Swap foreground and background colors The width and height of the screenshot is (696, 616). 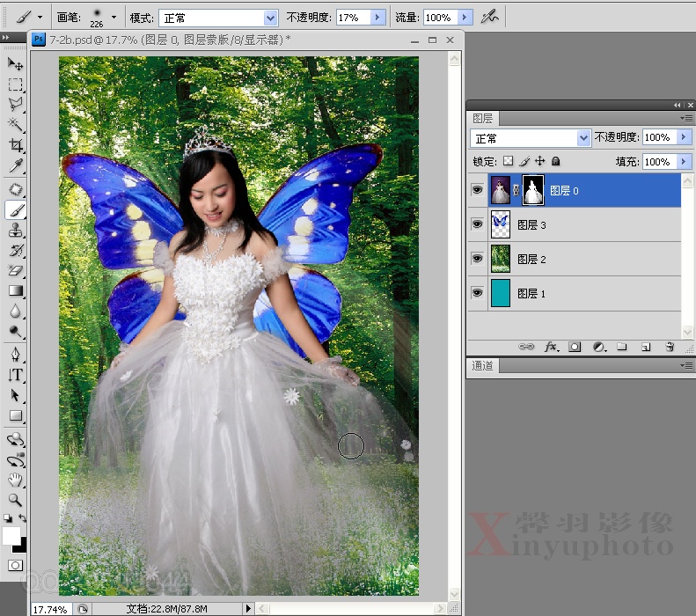[22, 518]
